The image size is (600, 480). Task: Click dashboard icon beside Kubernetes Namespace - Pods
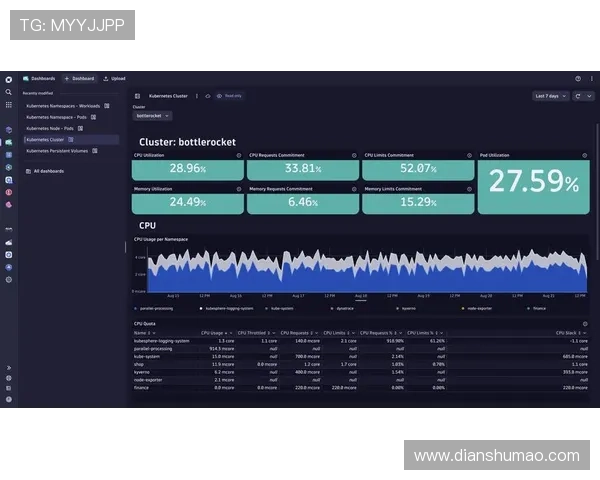(93, 117)
